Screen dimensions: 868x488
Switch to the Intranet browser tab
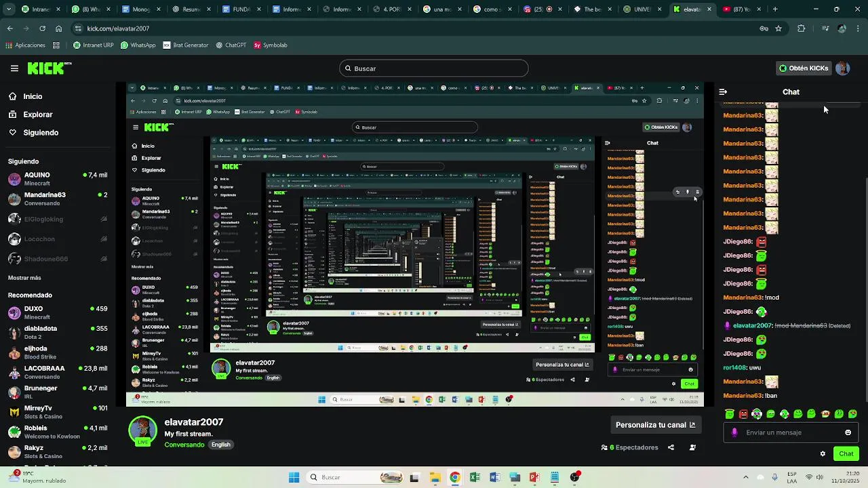[41, 9]
